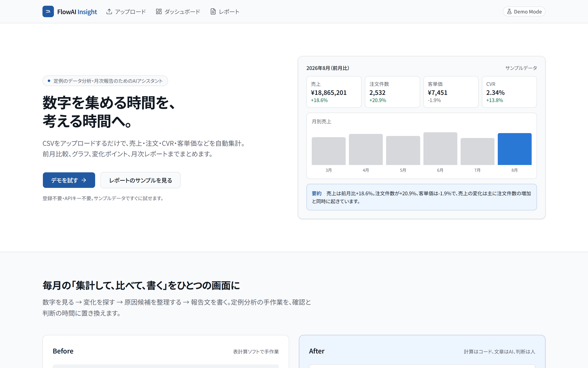Click the 5月 bar in chart
This screenshot has width=588, height=368.
pos(403,150)
